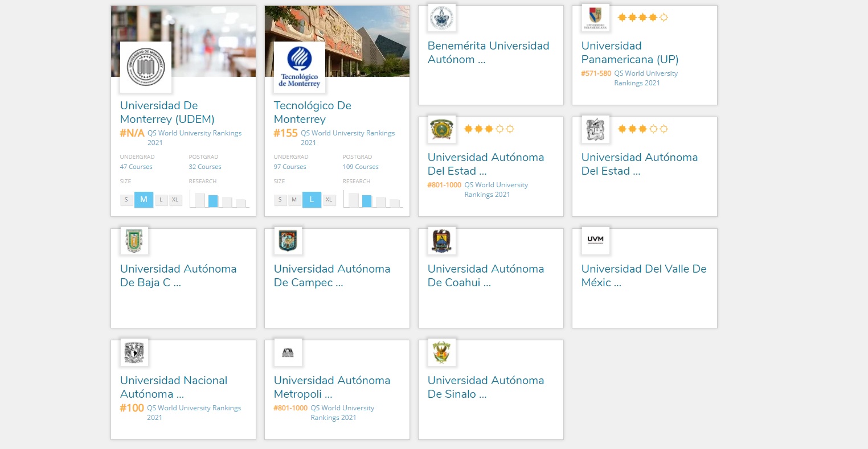868x449 pixels.
Task: Select size L on Tecnológico De Monterrey card
Action: [312, 200]
